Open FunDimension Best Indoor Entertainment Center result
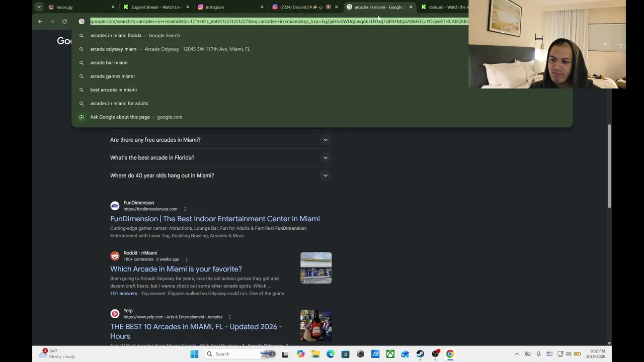 (x=215, y=219)
